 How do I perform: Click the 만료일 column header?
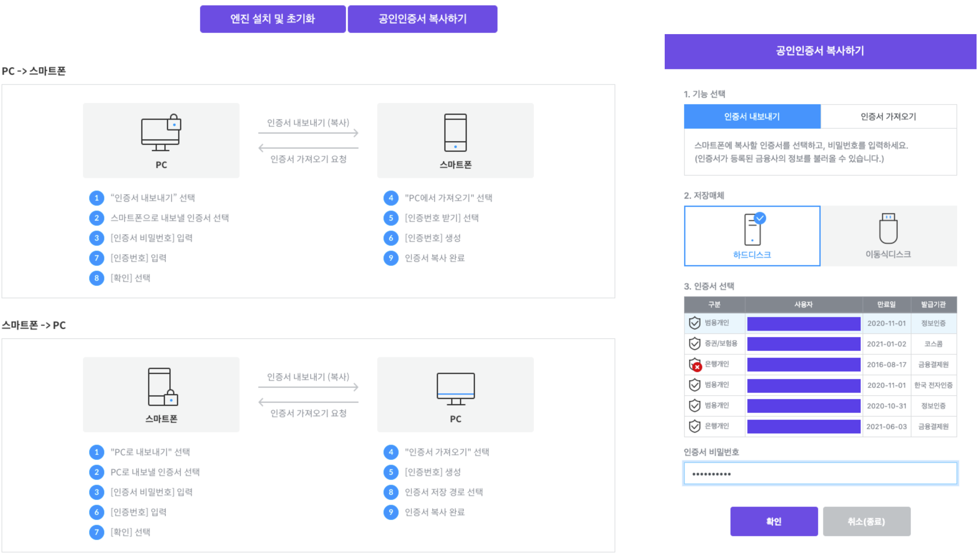(x=886, y=305)
